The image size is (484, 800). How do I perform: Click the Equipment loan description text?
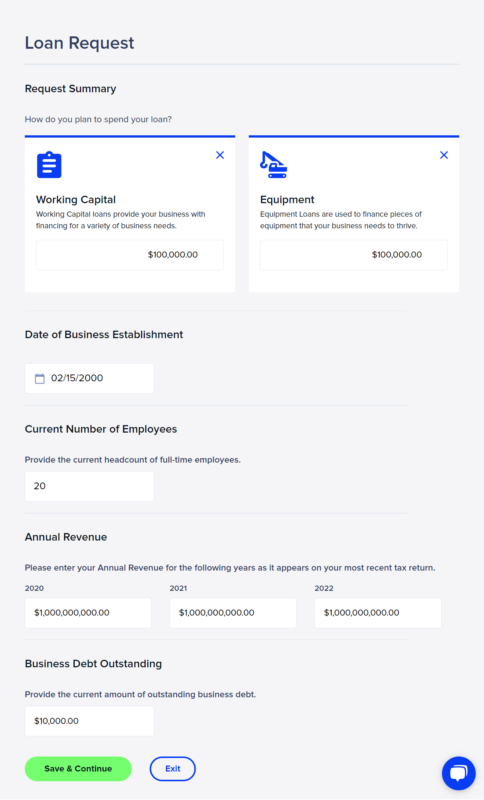[341, 220]
